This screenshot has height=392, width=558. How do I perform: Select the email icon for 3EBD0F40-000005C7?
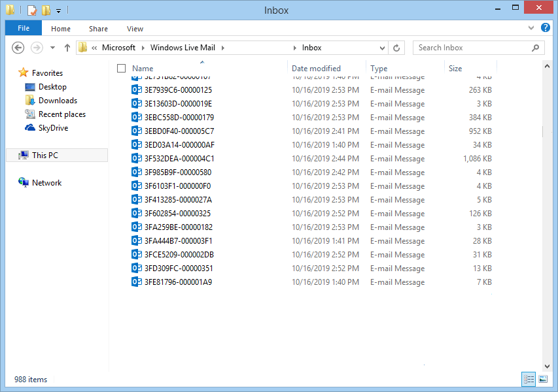(x=137, y=131)
